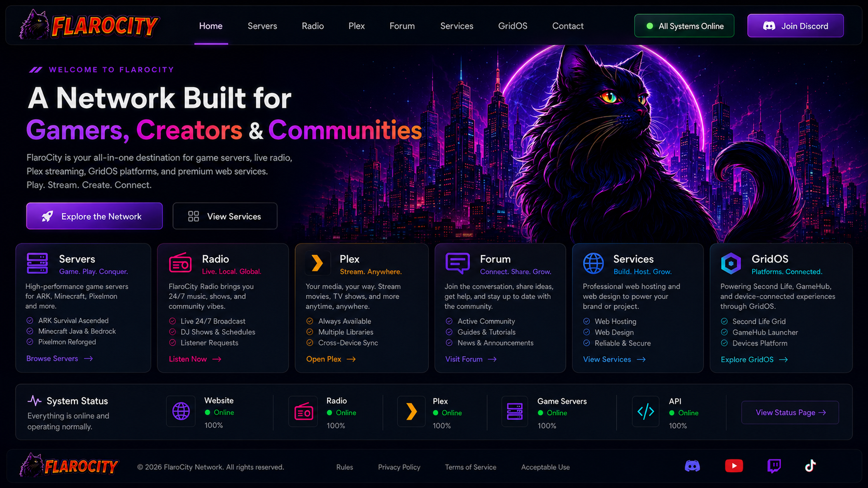The image size is (868, 488).
Task: Open the TikTok footer icon
Action: point(810,466)
